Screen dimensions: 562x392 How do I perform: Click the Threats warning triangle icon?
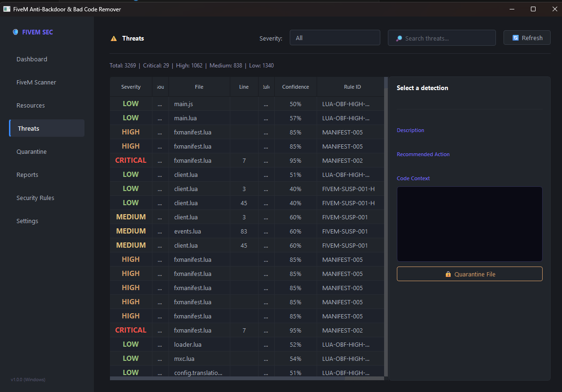point(114,38)
